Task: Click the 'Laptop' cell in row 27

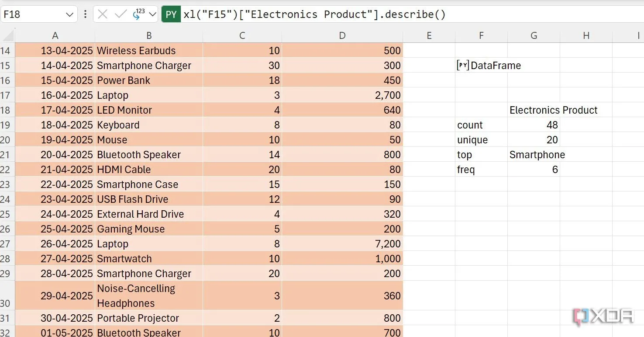Action: tap(149, 244)
